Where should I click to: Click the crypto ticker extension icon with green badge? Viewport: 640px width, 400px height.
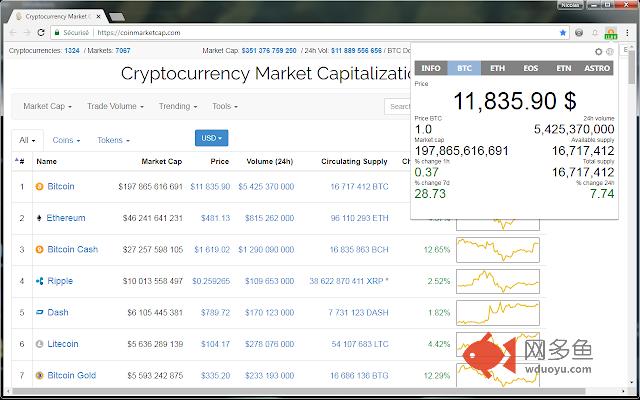(611, 33)
